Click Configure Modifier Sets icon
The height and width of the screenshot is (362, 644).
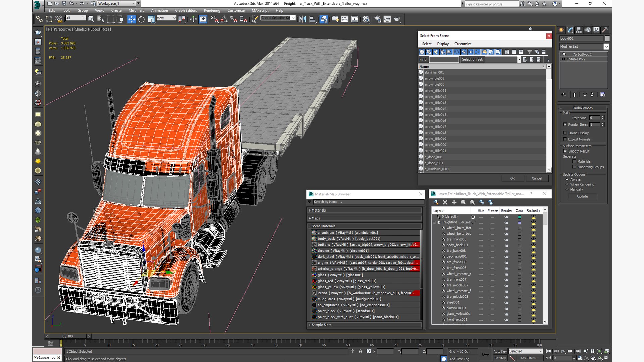click(x=603, y=95)
